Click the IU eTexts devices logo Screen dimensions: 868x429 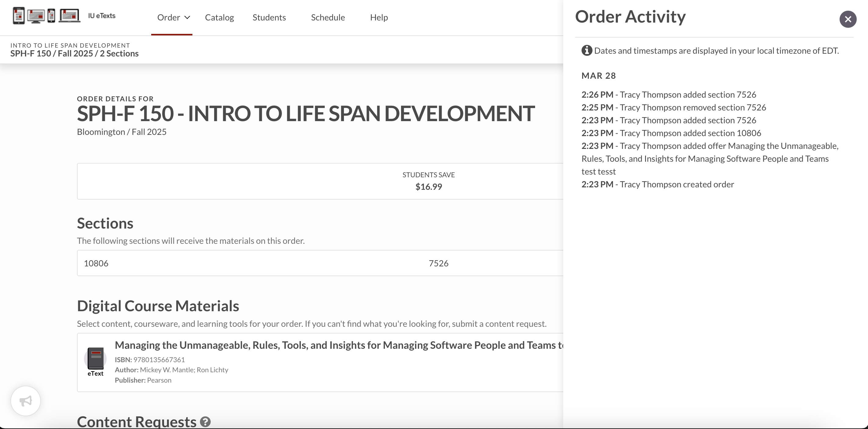[x=46, y=16]
